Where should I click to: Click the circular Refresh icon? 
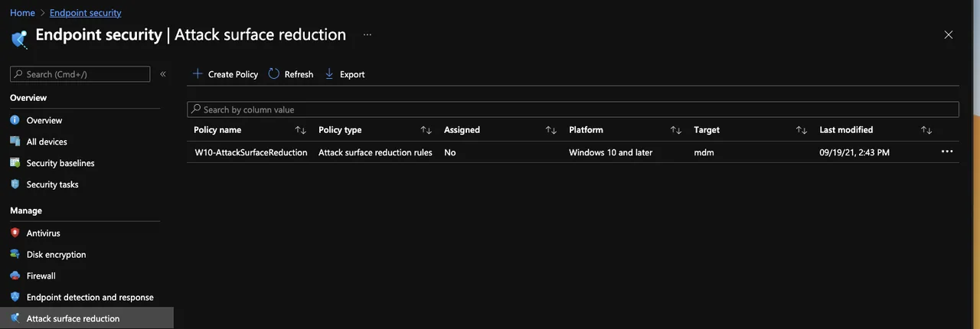[x=274, y=73]
